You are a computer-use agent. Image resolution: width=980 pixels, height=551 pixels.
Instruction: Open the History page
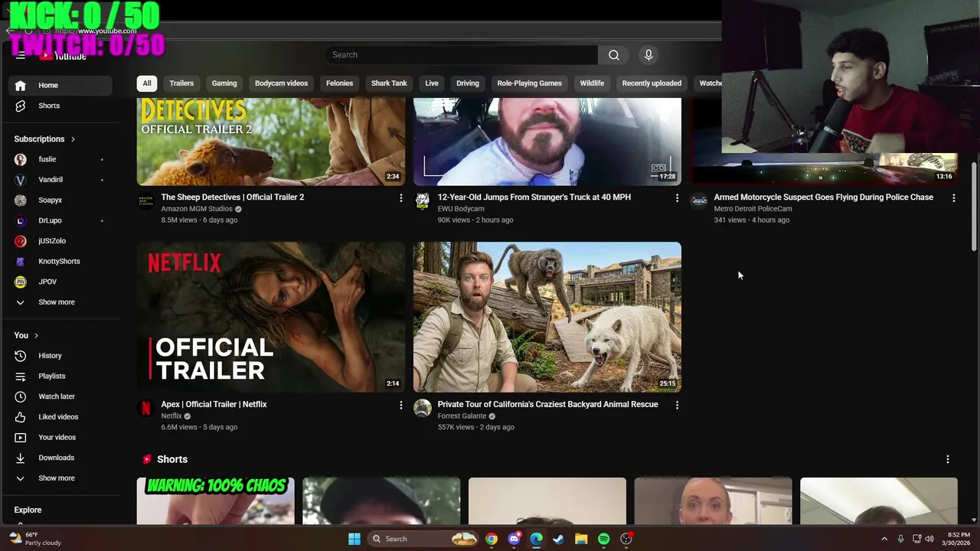(x=61, y=356)
